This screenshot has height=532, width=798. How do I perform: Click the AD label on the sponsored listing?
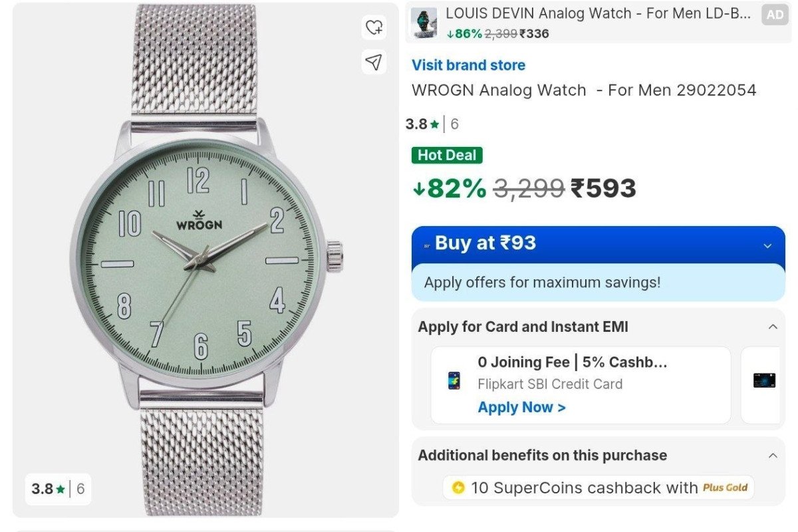[x=775, y=13]
